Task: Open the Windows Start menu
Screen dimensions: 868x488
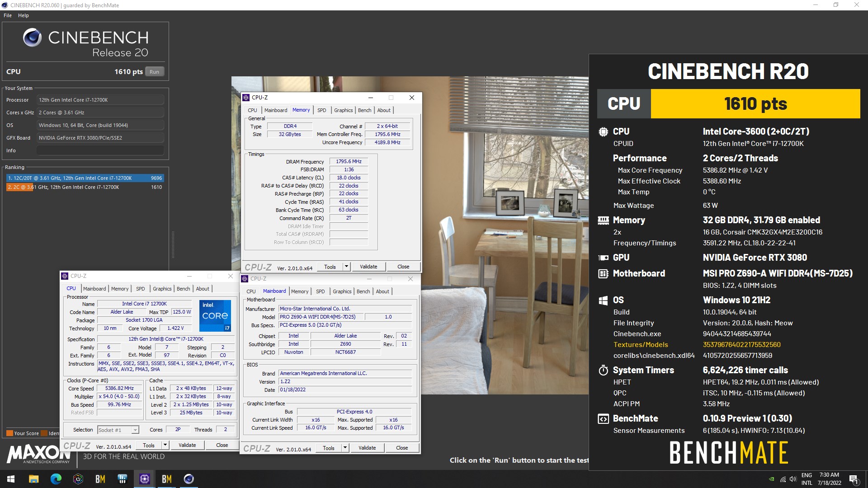Action: (x=11, y=479)
